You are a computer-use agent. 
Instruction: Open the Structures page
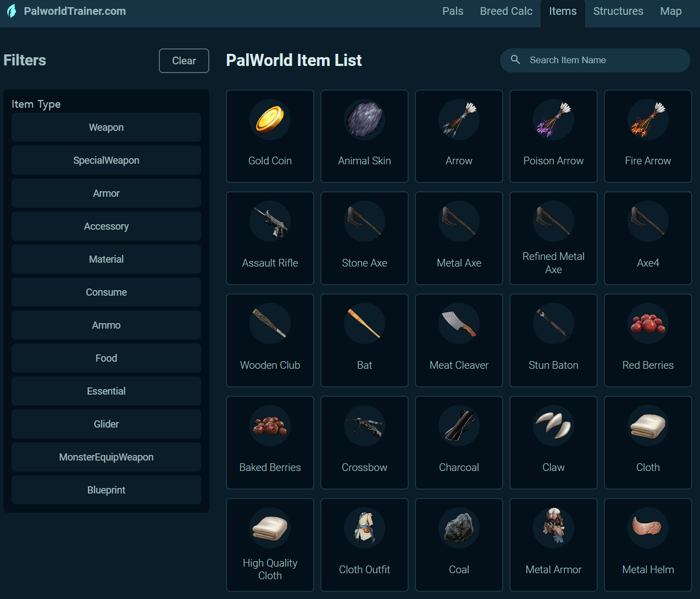pyautogui.click(x=618, y=12)
